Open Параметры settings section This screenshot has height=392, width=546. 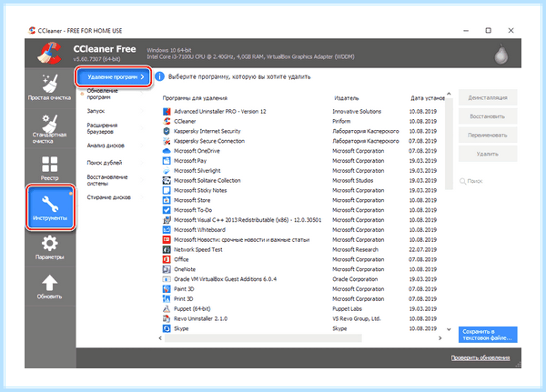[50, 247]
